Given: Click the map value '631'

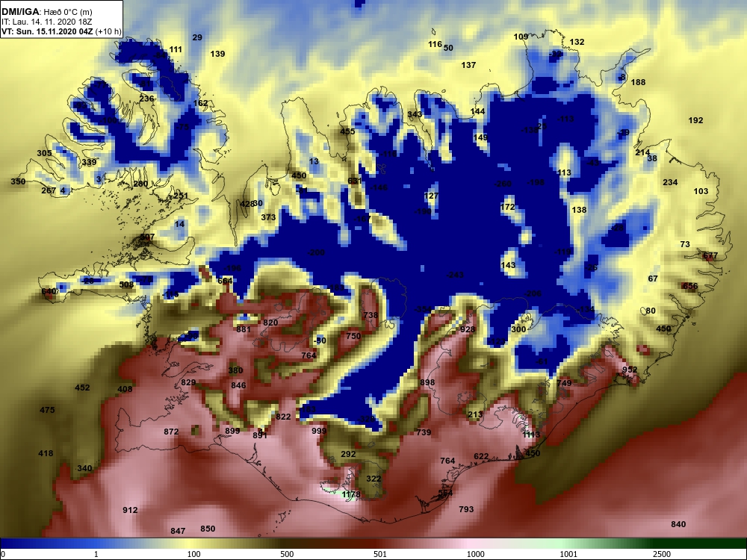Looking at the screenshot, I should click(355, 181).
